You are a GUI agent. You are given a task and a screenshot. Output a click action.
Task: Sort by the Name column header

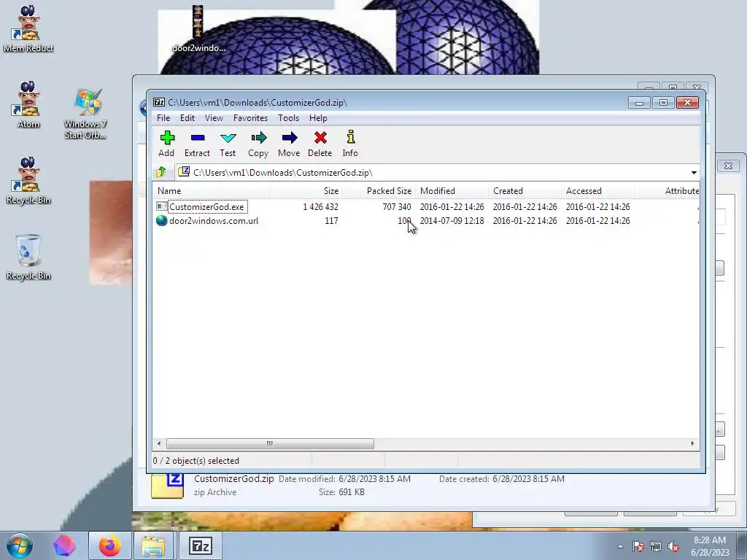[211, 191]
